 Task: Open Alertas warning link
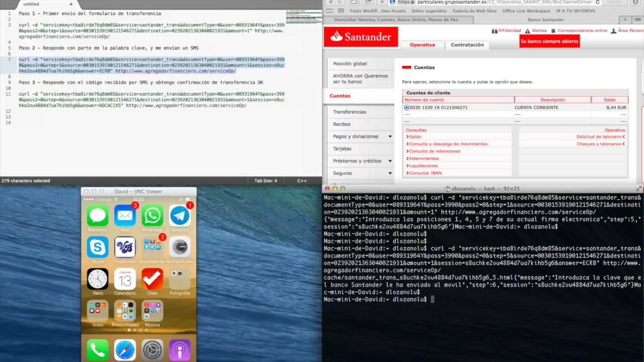click(x=536, y=31)
